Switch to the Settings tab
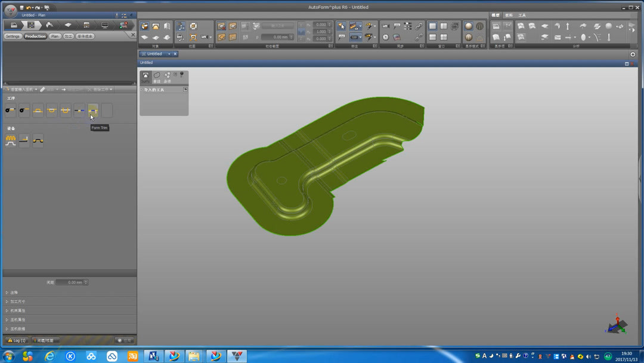 coord(13,36)
